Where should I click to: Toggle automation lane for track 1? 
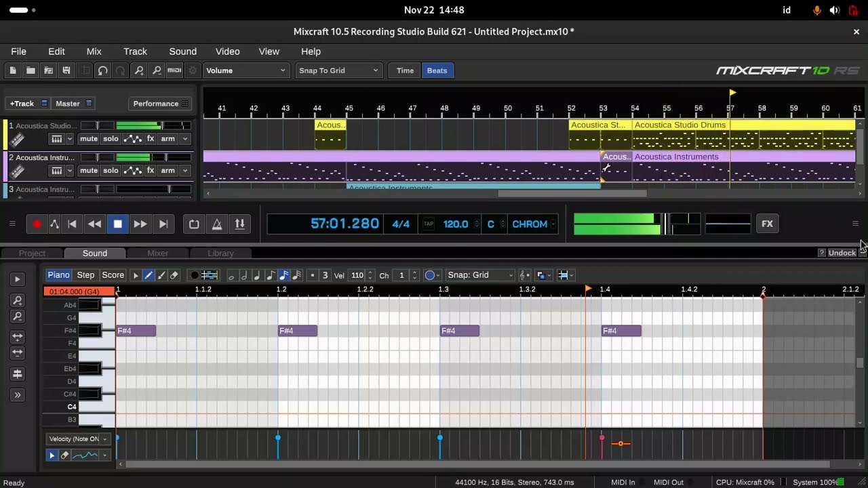[133, 139]
